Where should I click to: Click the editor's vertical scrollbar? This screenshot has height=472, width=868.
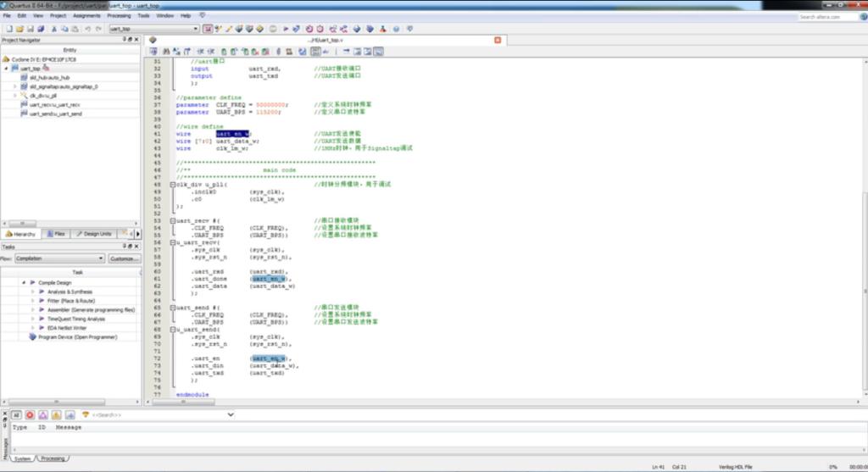[864, 212]
